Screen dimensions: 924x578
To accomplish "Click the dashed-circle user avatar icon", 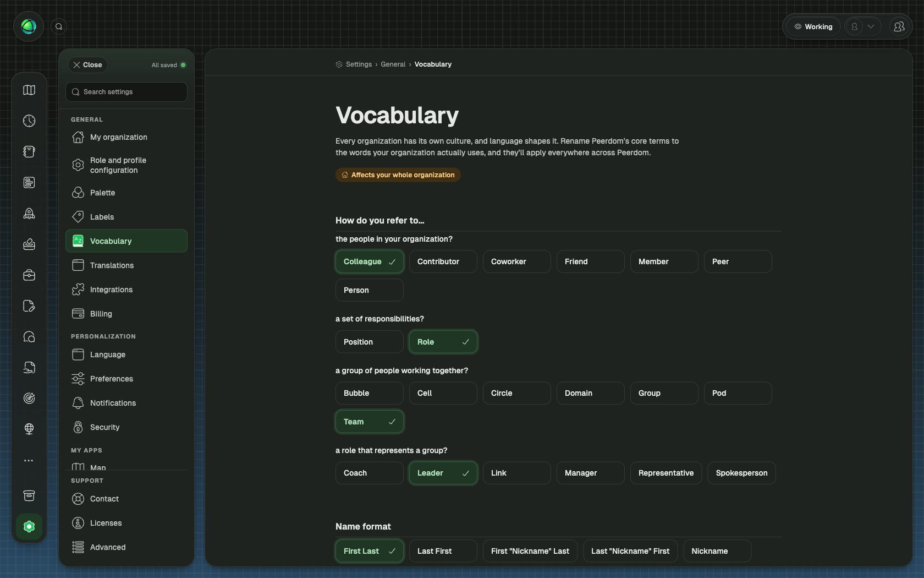I will (854, 26).
